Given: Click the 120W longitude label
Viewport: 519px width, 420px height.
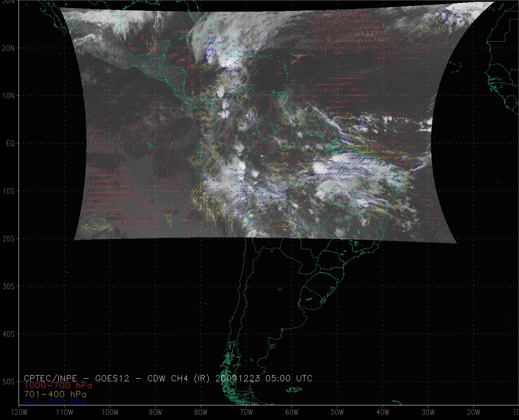Looking at the screenshot, I should tap(19, 412).
